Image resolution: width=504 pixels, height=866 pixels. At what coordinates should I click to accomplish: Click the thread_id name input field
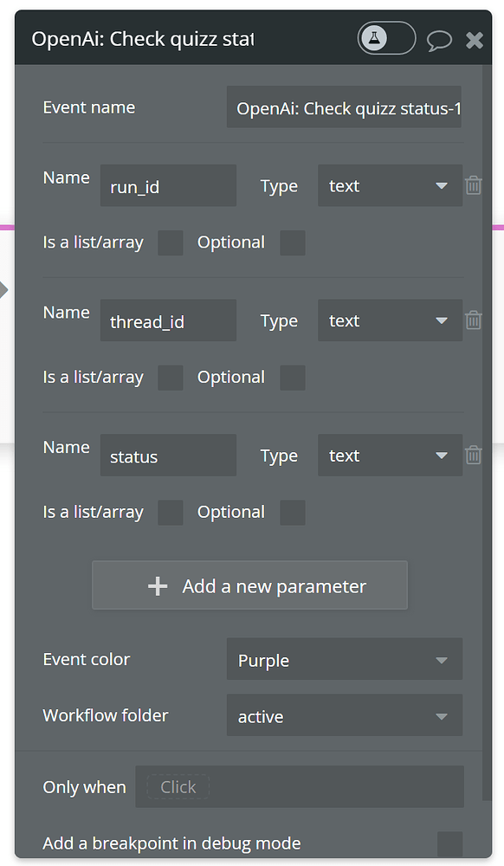point(168,320)
